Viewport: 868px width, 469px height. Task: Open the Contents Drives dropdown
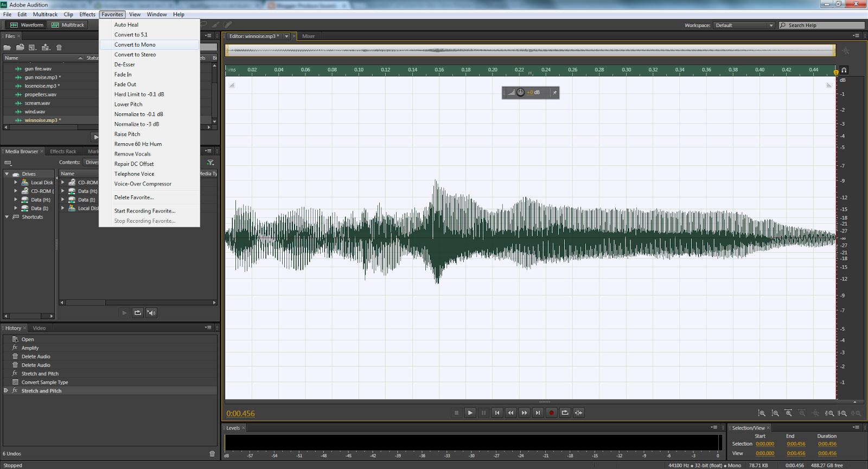click(x=92, y=162)
